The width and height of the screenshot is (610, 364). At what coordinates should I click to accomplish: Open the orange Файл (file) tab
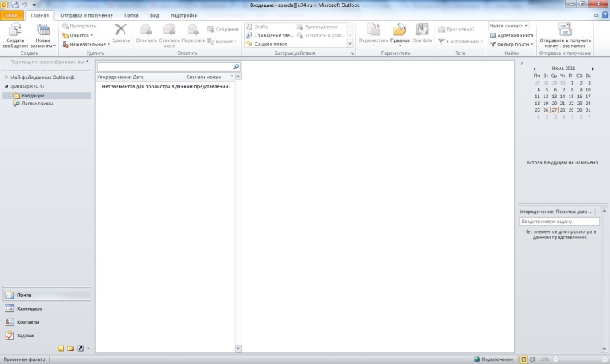pos(13,15)
